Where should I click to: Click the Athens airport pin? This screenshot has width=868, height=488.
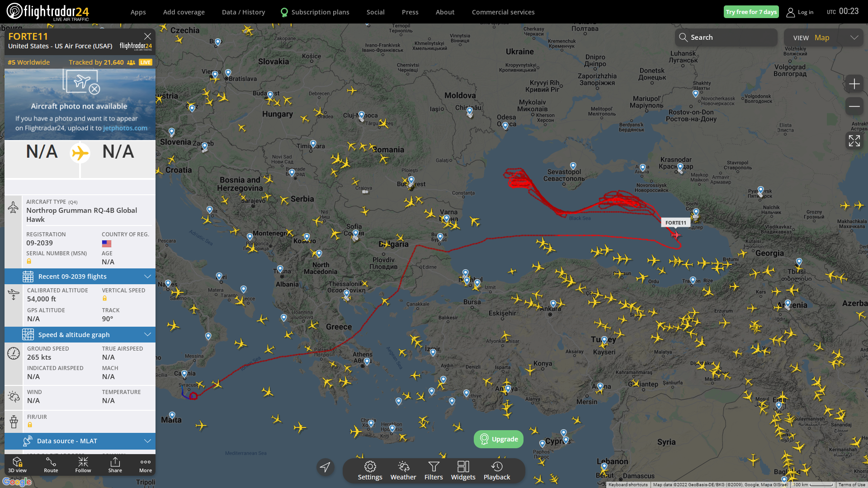367,361
